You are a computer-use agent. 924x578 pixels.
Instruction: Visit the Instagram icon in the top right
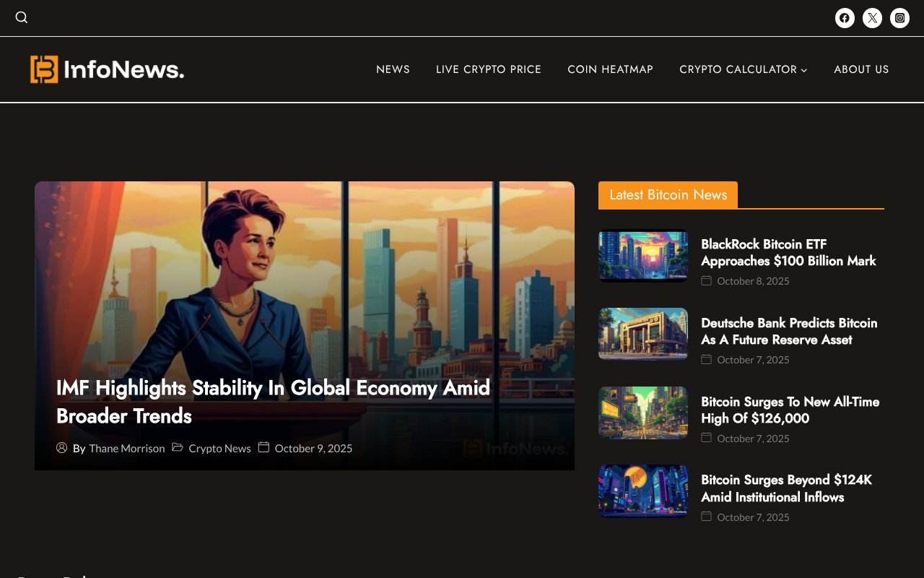pos(899,17)
